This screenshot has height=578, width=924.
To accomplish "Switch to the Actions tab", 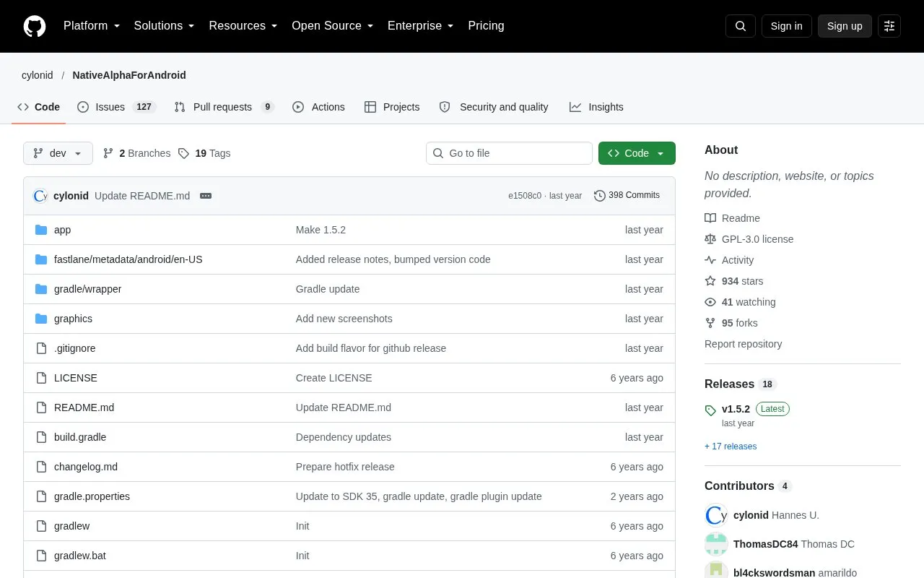I will (x=318, y=107).
